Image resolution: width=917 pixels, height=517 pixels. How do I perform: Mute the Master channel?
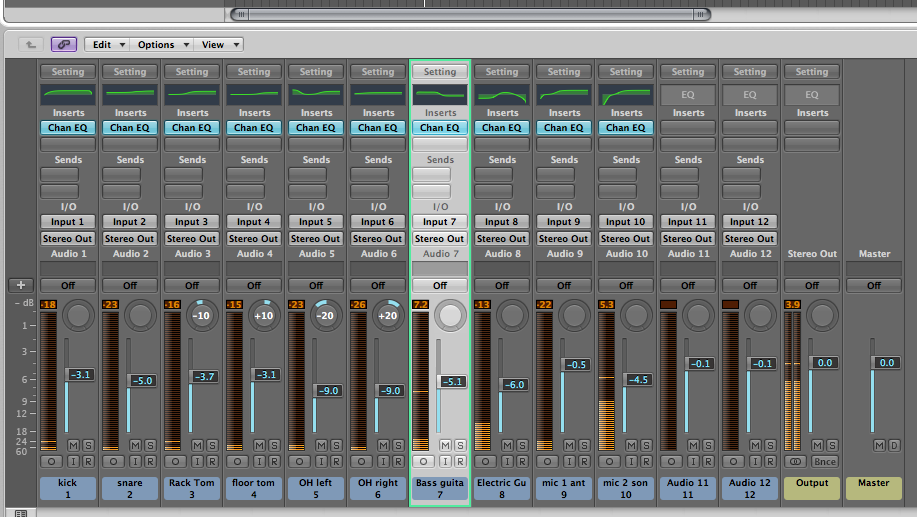click(879, 446)
